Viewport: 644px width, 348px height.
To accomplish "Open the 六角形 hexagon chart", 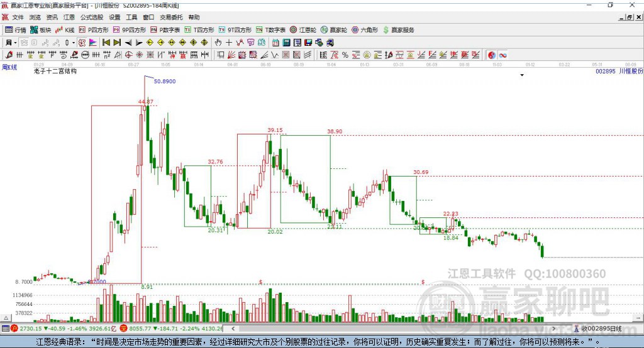I will coord(365,30).
